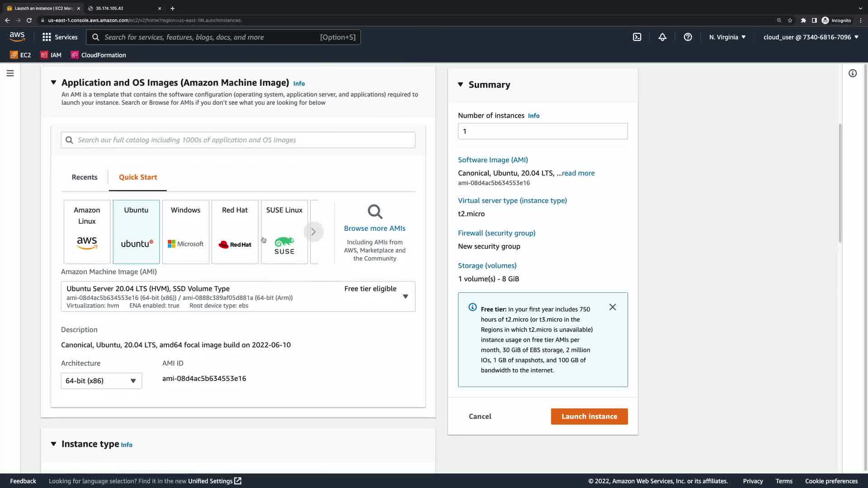Open the notifications bell
This screenshot has height=488, width=868.
point(662,37)
